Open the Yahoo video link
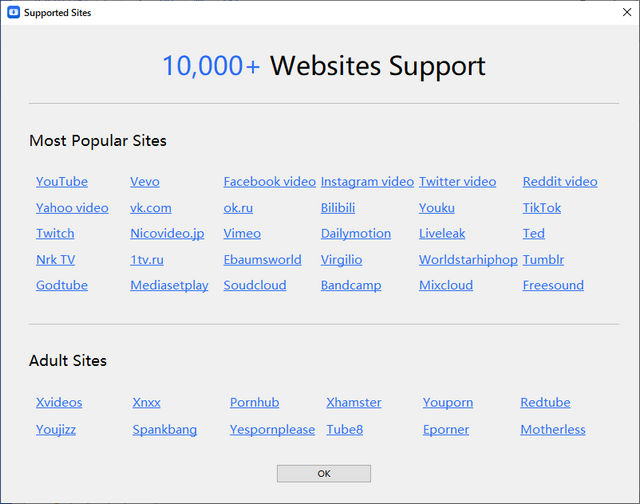 [72, 208]
